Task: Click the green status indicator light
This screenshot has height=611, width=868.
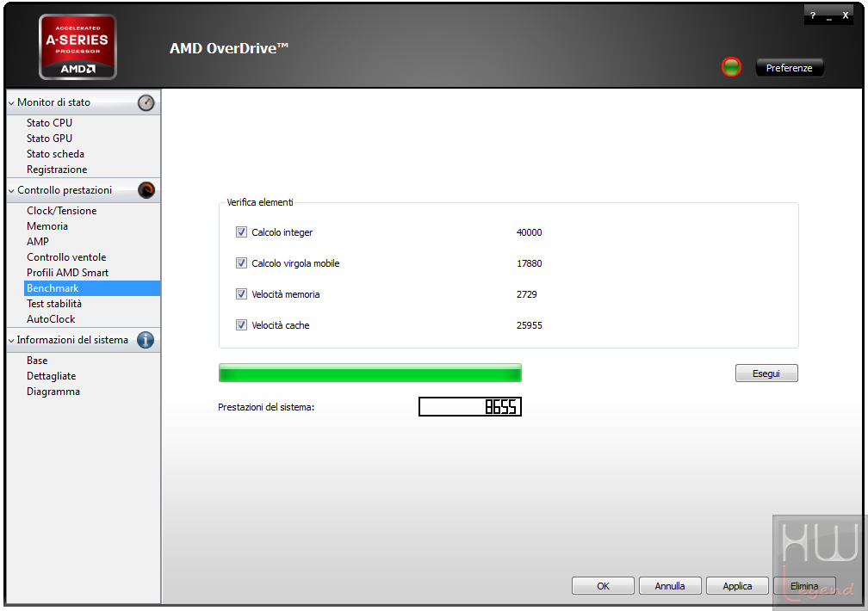Action: 731,67
